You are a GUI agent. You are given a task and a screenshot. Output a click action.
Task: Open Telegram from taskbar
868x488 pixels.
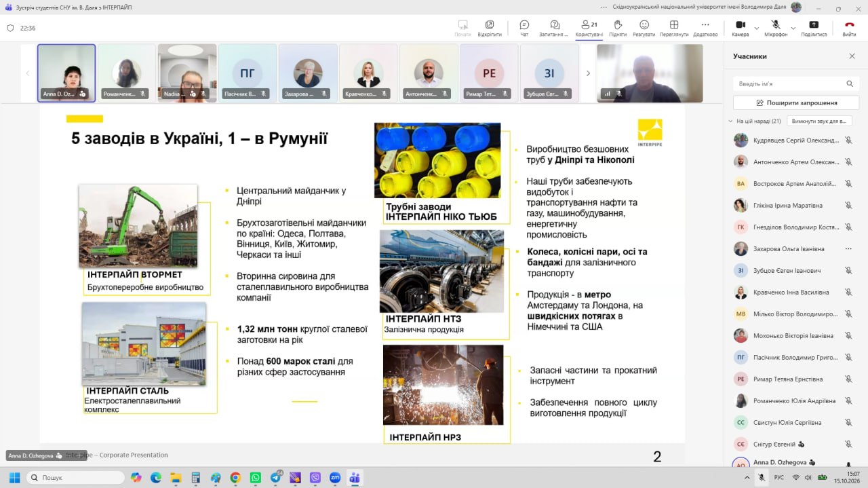click(275, 478)
